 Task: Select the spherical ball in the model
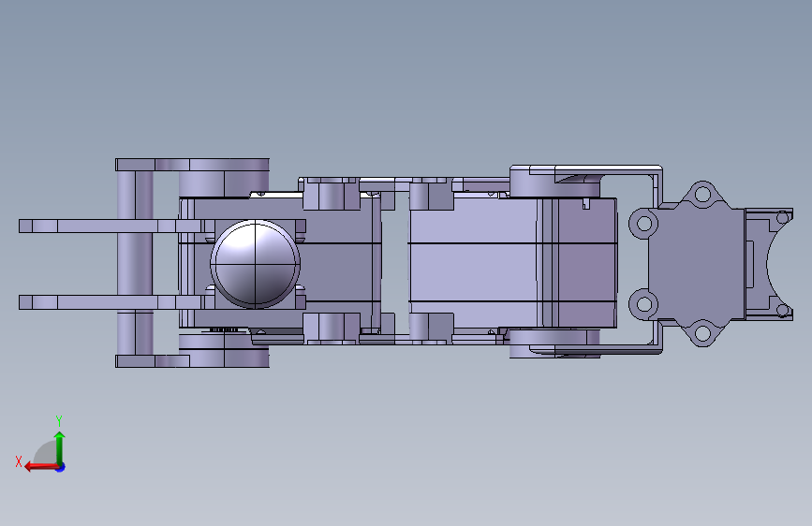pyautogui.click(x=256, y=264)
